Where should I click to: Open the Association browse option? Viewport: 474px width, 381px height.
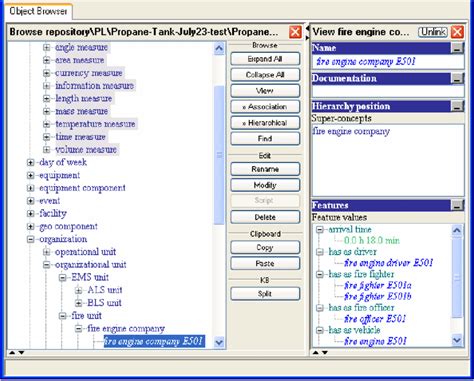tap(265, 107)
